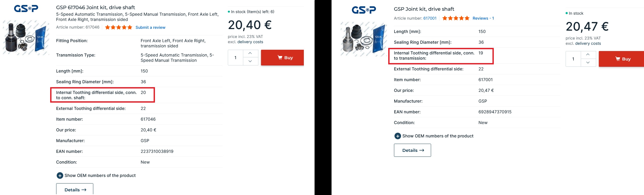Click GSP logo on right product
Viewport: 644px width, 195px height.
point(364,10)
